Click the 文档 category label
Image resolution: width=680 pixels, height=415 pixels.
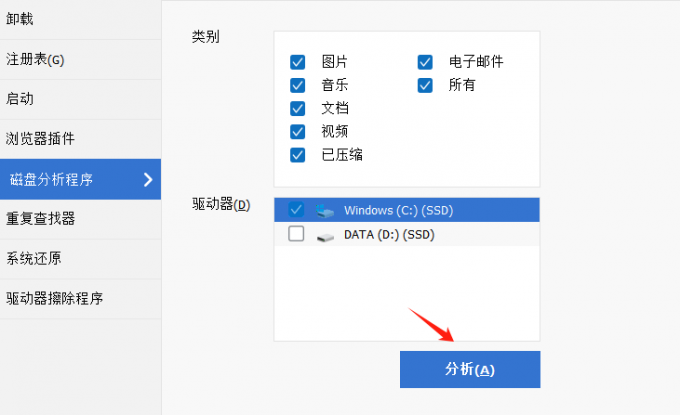point(335,108)
